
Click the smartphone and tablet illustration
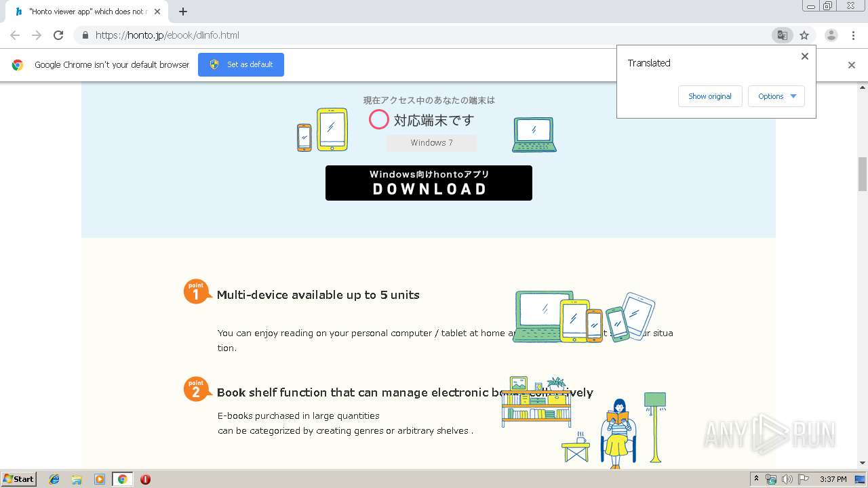pyautogui.click(x=322, y=129)
